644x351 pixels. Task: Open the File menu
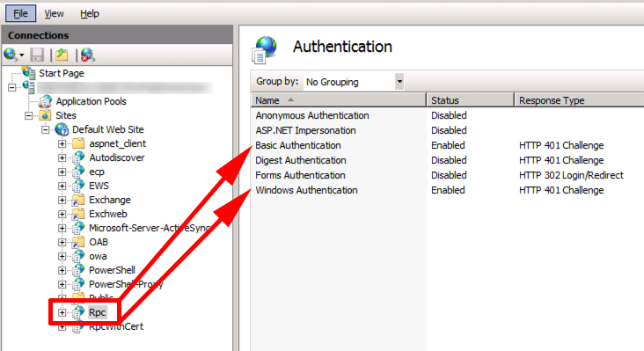(20, 13)
